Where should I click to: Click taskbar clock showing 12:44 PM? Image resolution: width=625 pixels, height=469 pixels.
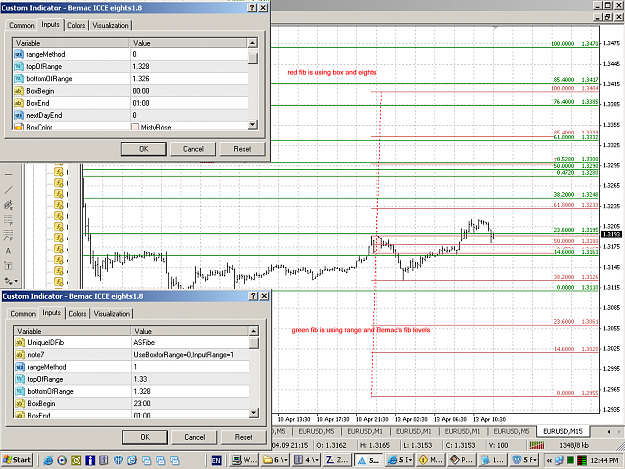tap(604, 461)
